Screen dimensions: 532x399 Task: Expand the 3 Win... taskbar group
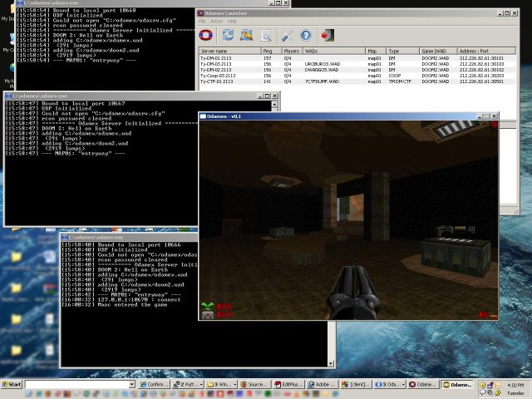coord(221,384)
